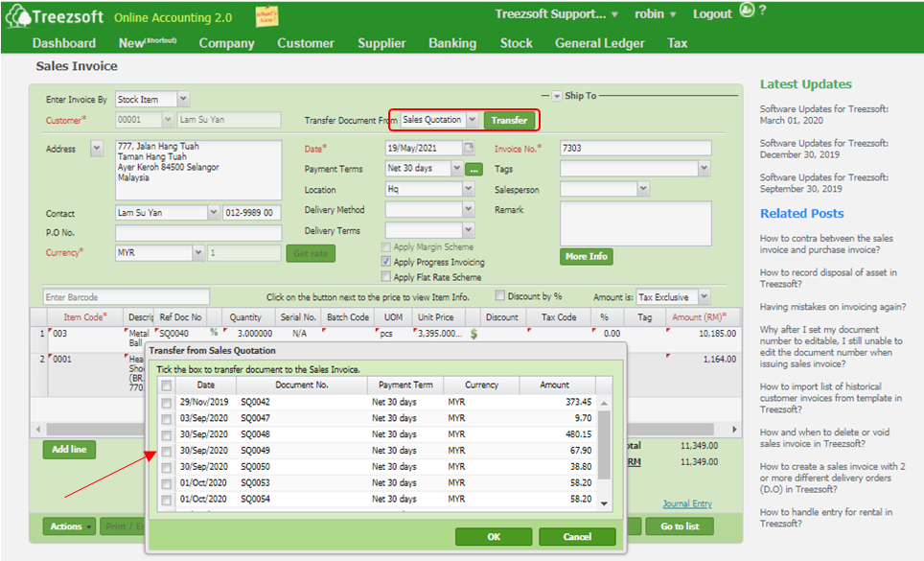
Task: Open the calendar picker next to Date
Action: 469,148
